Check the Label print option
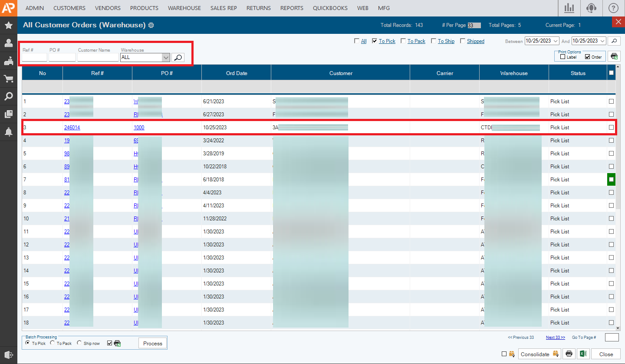The width and height of the screenshot is (625, 364). coord(562,57)
